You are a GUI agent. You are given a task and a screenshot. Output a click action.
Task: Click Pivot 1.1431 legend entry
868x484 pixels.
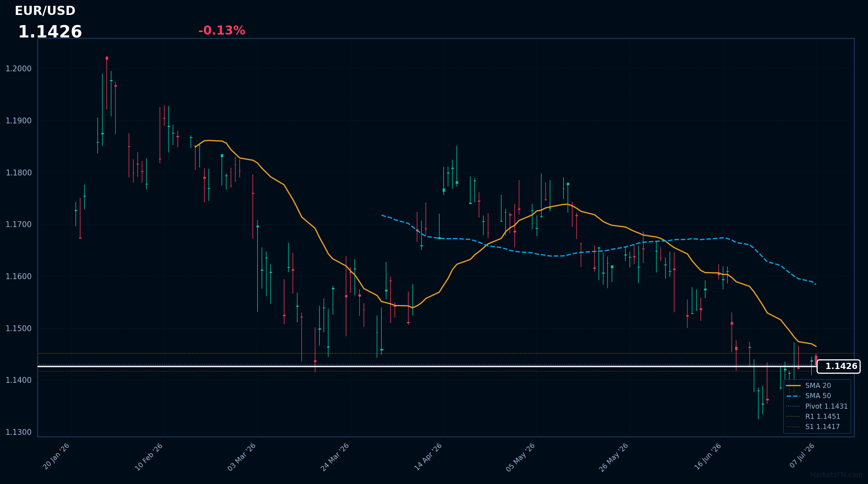coord(817,406)
